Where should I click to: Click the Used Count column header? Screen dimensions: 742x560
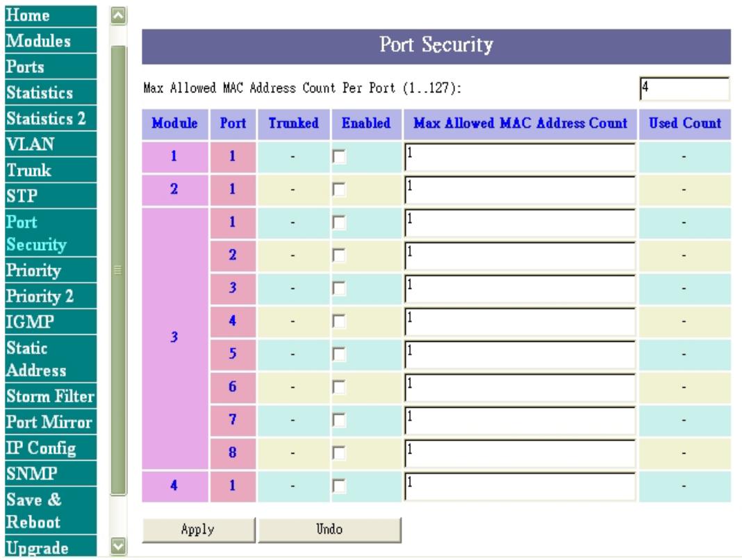click(x=685, y=124)
